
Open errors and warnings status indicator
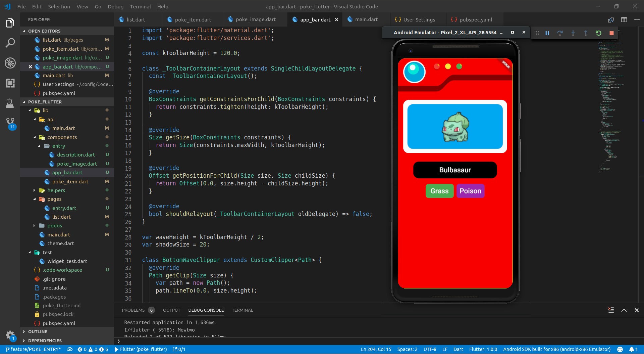93,349
